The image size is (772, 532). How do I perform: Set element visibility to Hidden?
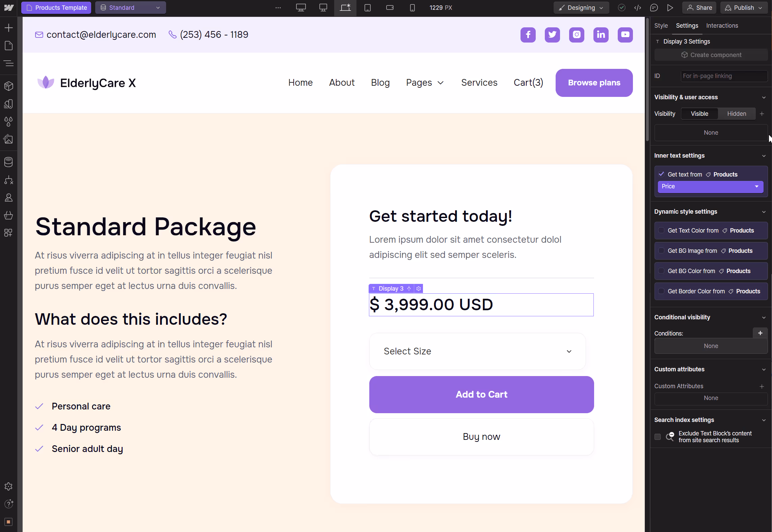(x=737, y=114)
